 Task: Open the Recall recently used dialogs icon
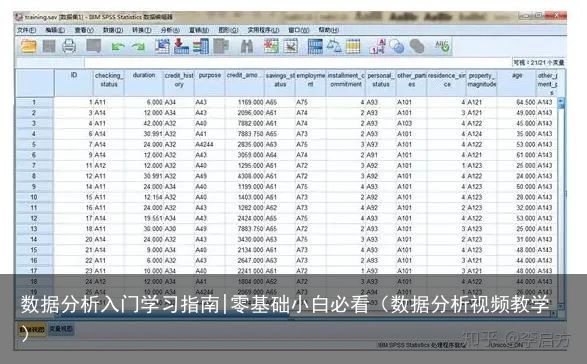pyautogui.click(x=94, y=46)
